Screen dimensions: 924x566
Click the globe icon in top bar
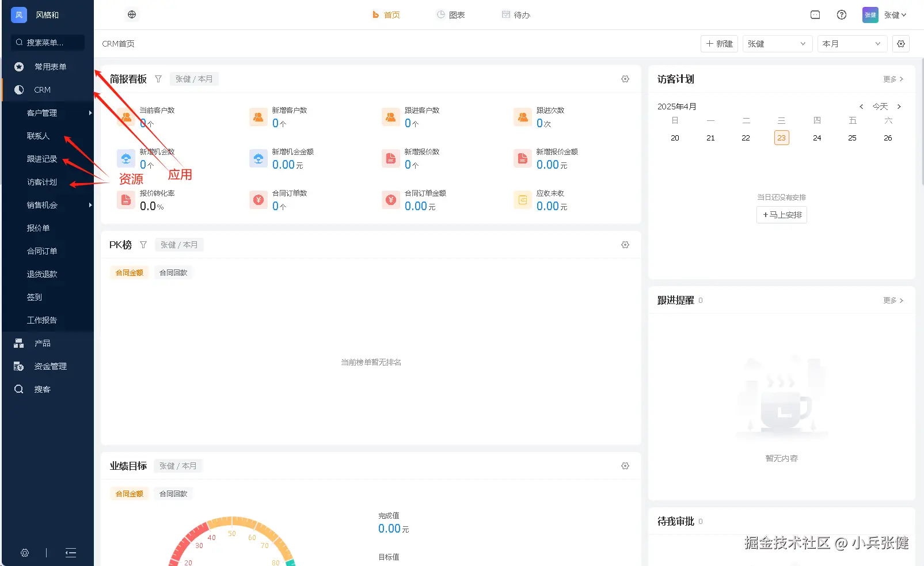pos(132,14)
